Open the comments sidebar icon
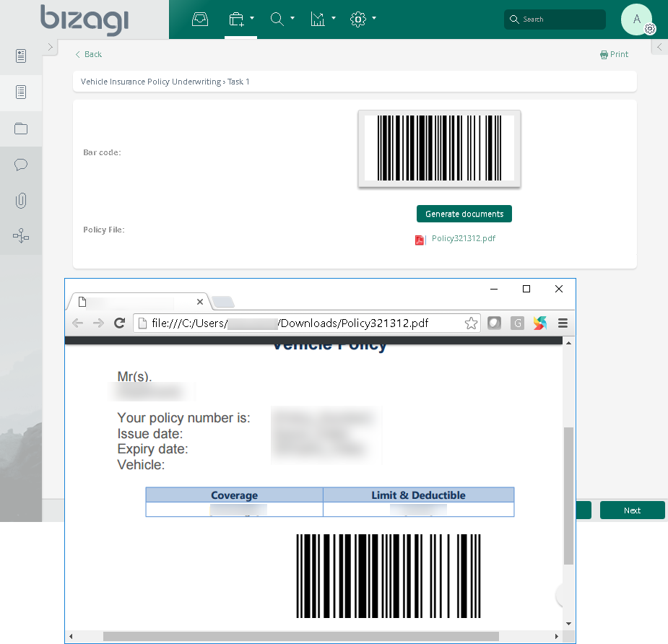Screen dimensions: 668x644 coord(21,165)
